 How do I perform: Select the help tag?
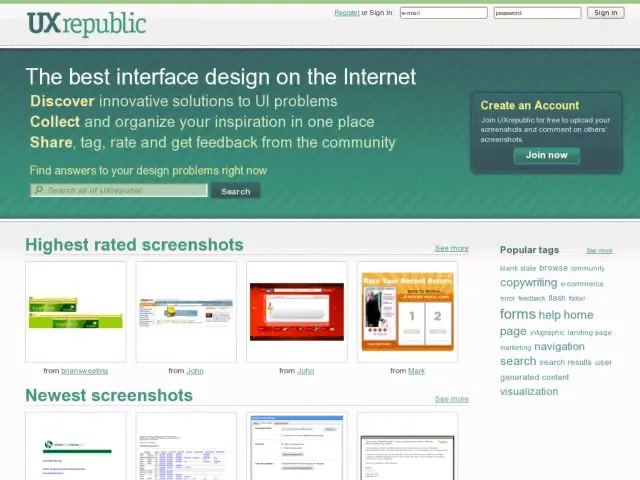click(x=549, y=315)
